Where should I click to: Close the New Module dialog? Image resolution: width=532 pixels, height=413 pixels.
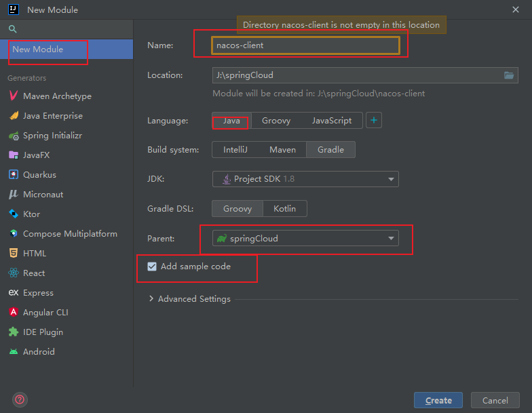tap(516, 9)
